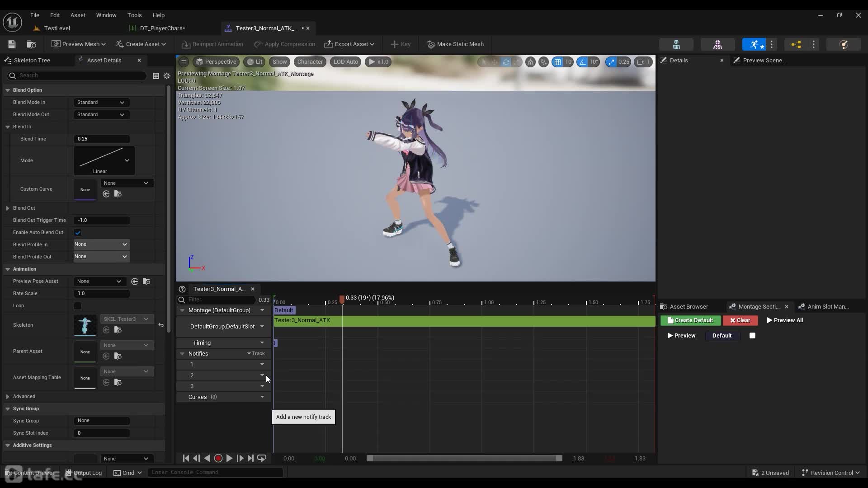Click the Browse to asset in Content Browser icon
This screenshot has width=868, height=488.
(x=31, y=44)
